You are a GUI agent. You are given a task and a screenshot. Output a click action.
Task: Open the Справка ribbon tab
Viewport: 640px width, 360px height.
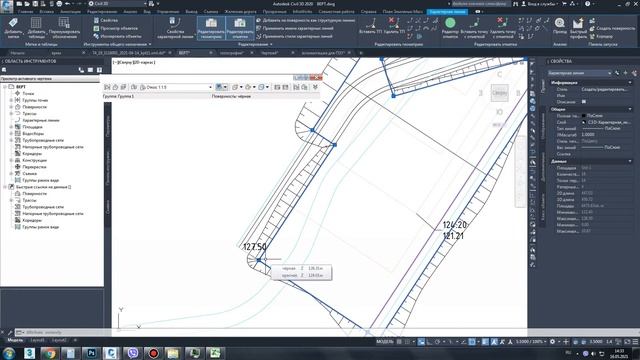(368, 11)
